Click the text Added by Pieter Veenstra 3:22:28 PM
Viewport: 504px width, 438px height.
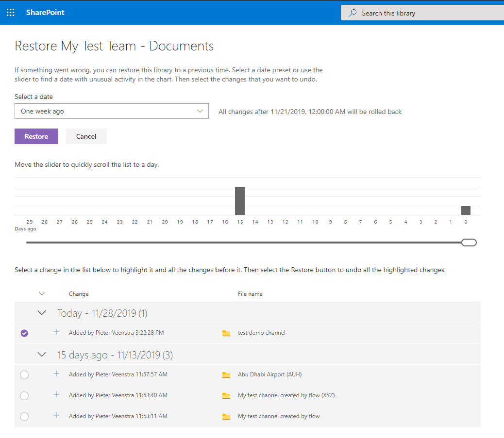pos(117,333)
